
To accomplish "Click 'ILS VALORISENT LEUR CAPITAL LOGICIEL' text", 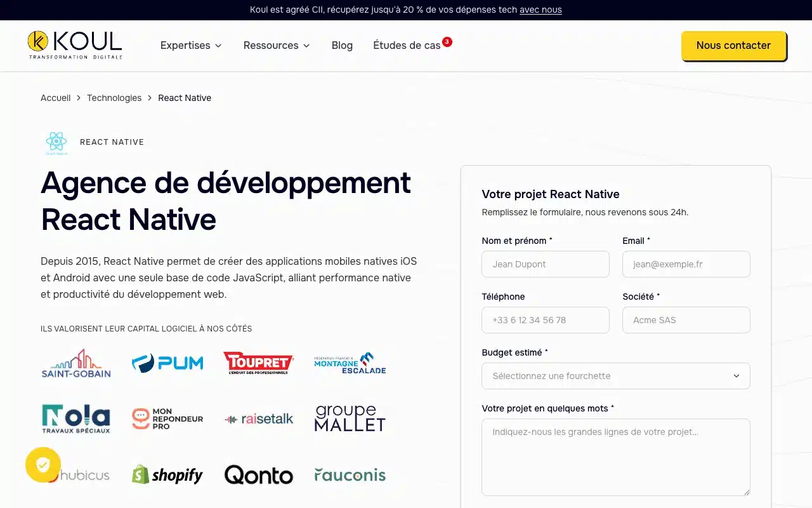I will click(x=147, y=329).
